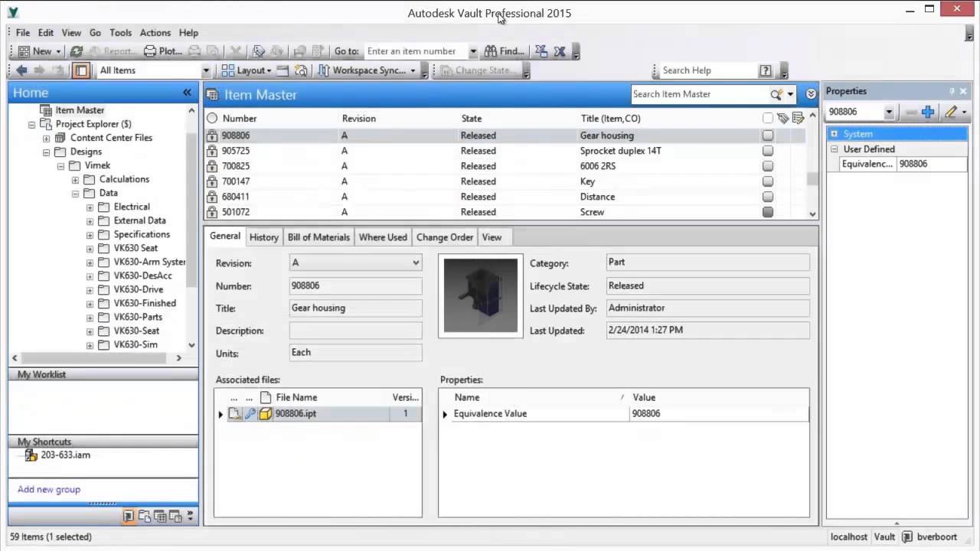The image size is (980, 551).
Task: Open the File menu
Action: (23, 33)
